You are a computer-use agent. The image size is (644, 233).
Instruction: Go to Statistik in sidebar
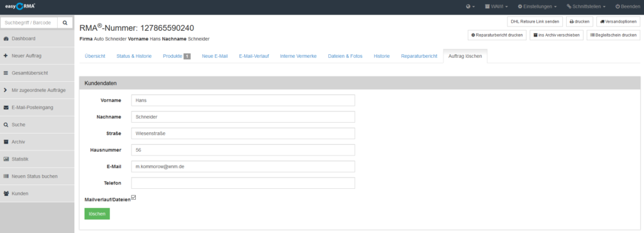(x=37, y=159)
